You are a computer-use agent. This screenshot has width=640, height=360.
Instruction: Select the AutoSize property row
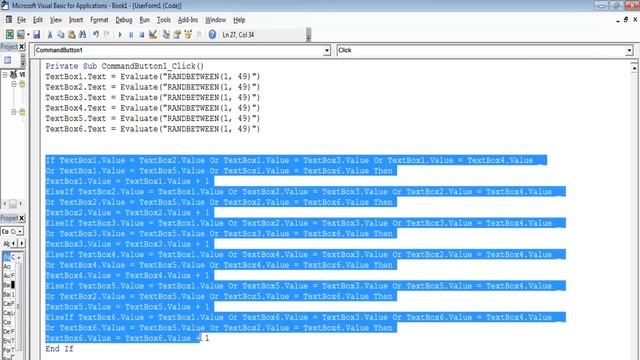[x=9, y=276]
